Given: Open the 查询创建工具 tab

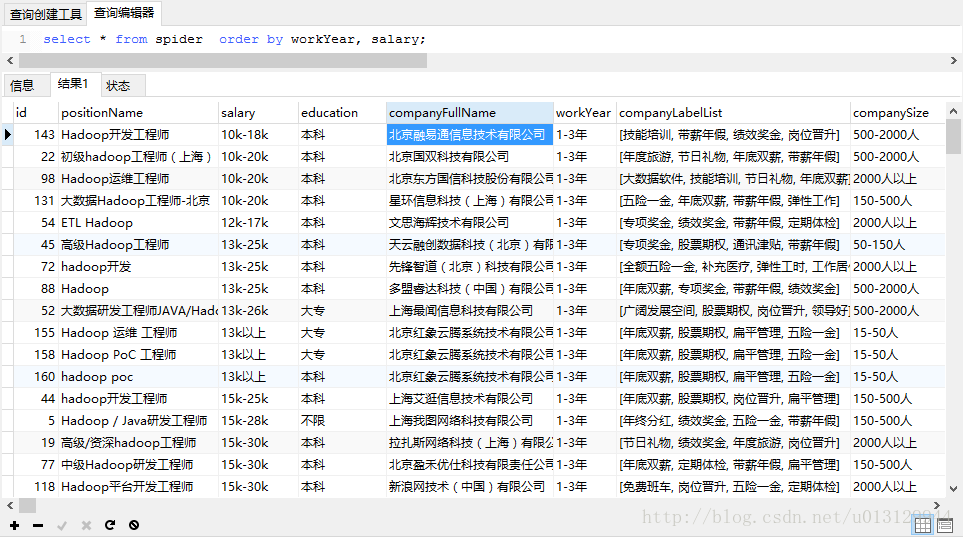Looking at the screenshot, I should point(45,14).
